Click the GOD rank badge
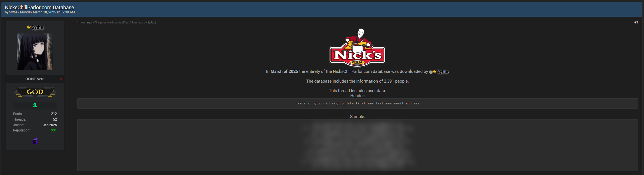The height and width of the screenshot is (175, 644). 35,92
